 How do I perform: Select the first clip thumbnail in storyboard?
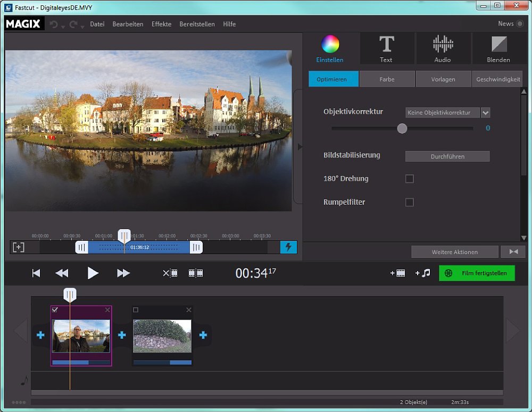pyautogui.click(x=81, y=335)
